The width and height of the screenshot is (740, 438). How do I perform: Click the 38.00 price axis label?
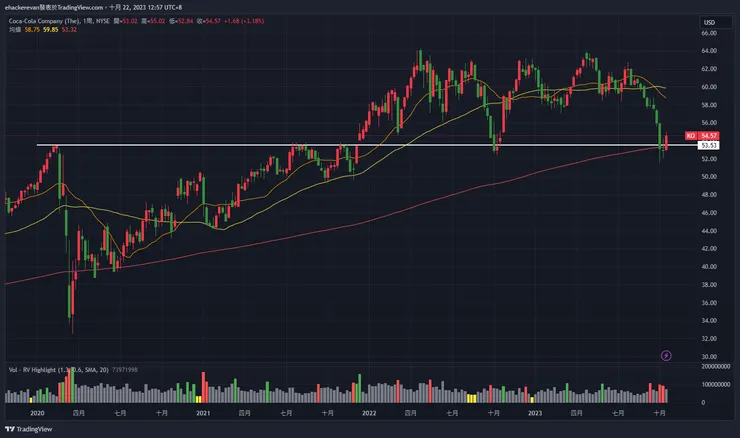tap(709, 285)
